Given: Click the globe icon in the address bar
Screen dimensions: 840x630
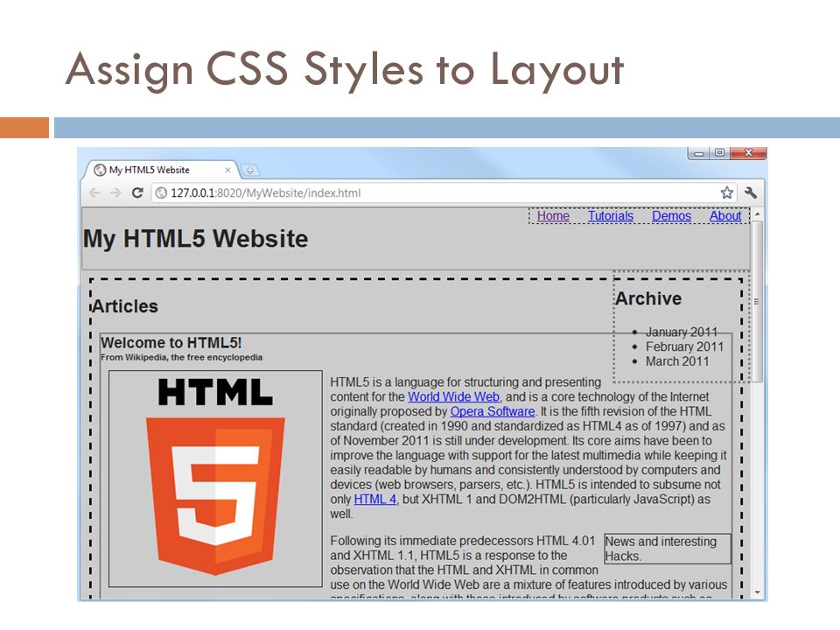Looking at the screenshot, I should [161, 192].
